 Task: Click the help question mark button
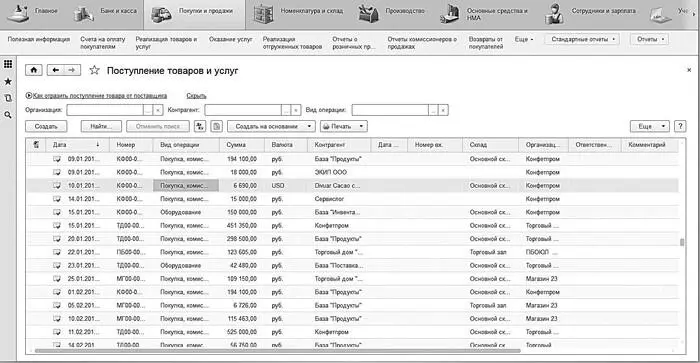coord(680,126)
